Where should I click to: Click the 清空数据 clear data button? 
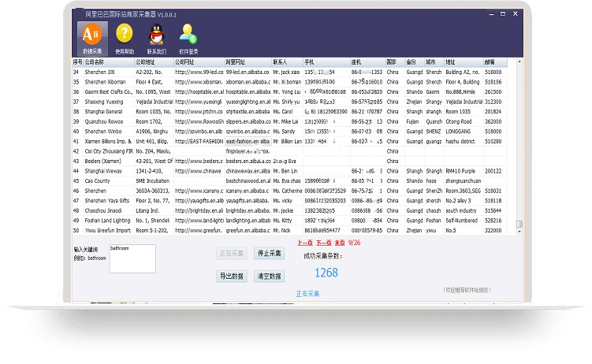point(269,276)
